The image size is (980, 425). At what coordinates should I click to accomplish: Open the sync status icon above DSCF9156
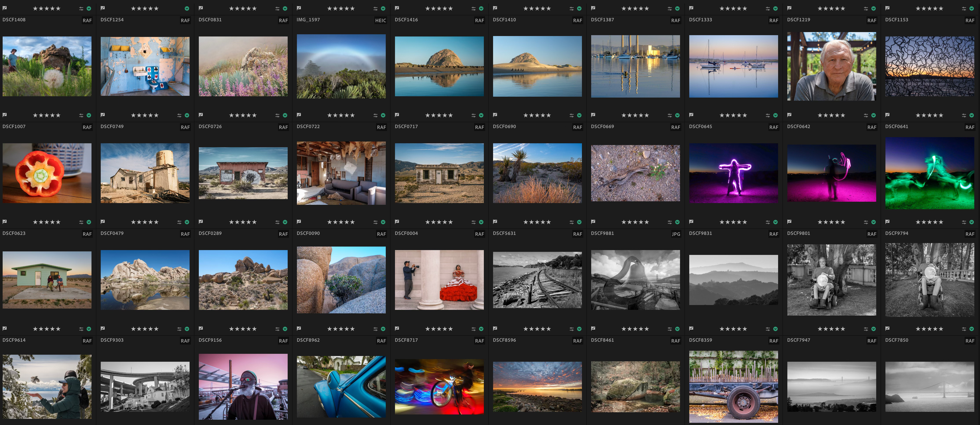point(285,329)
